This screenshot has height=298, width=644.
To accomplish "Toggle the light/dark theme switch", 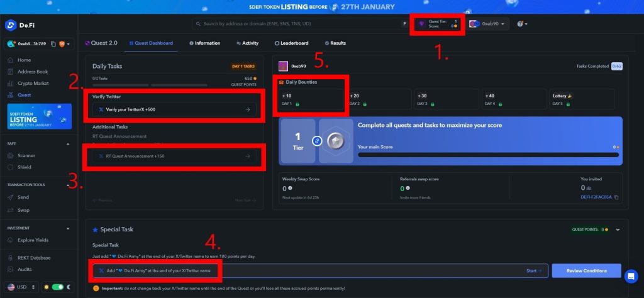I will pyautogui.click(x=58, y=287).
